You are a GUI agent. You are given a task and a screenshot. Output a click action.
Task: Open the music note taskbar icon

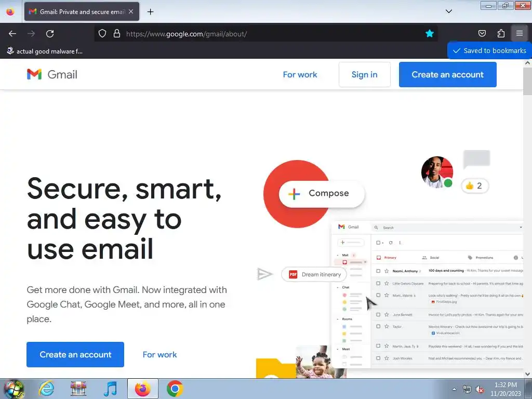[x=110, y=389]
